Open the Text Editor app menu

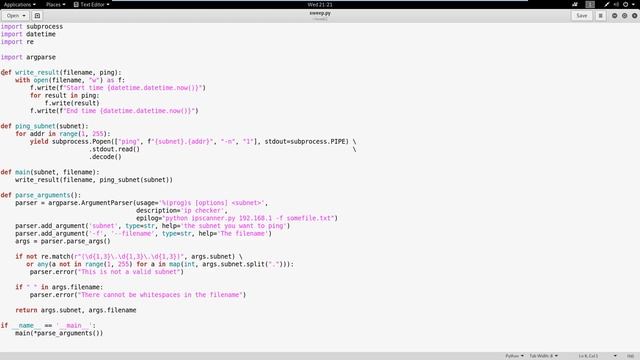click(x=91, y=4)
